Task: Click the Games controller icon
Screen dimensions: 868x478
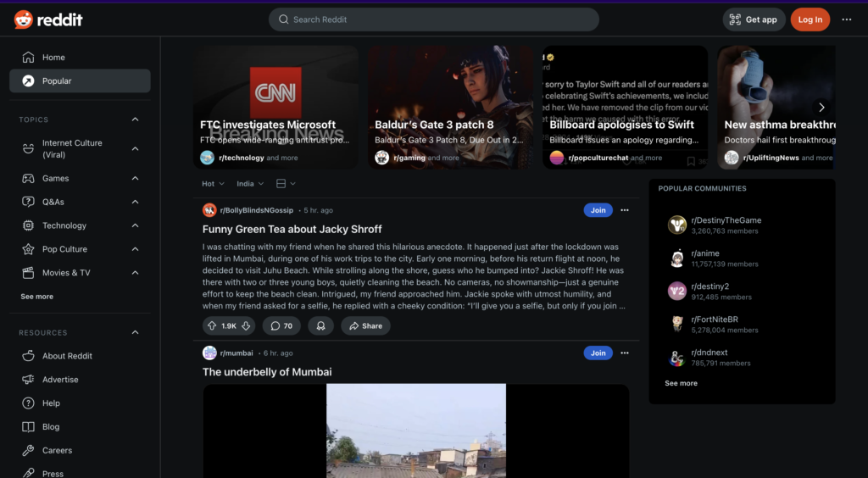Action: 28,178
